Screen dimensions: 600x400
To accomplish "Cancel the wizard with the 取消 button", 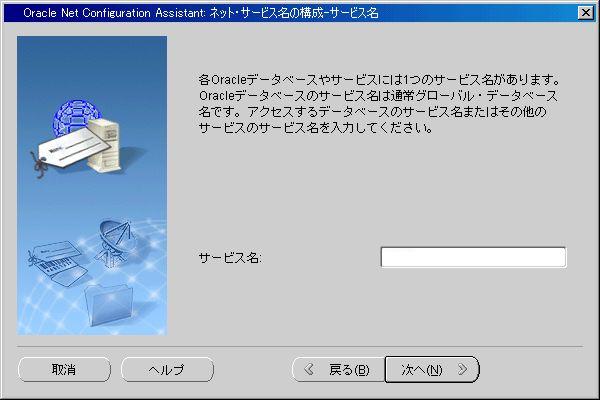I will 64,369.
